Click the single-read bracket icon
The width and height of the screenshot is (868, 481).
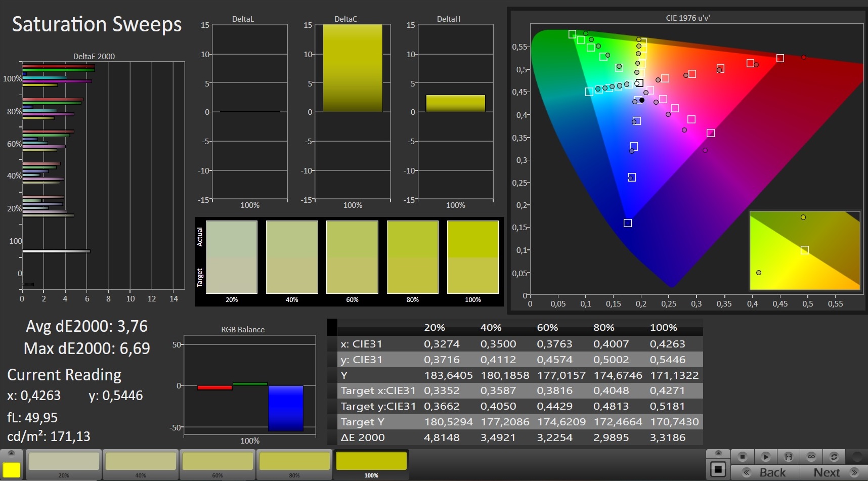(788, 457)
